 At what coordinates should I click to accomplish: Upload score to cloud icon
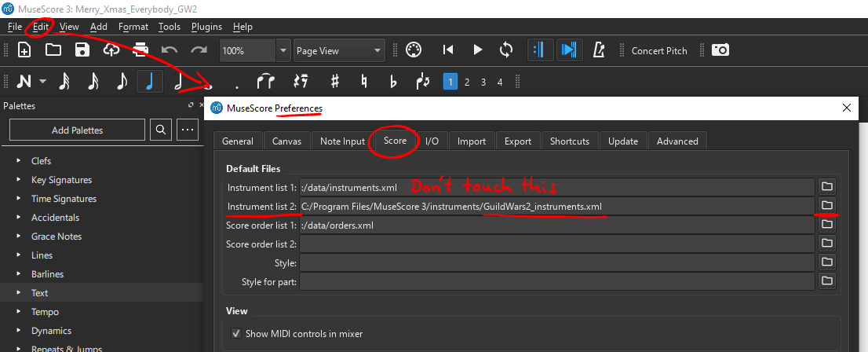click(111, 50)
